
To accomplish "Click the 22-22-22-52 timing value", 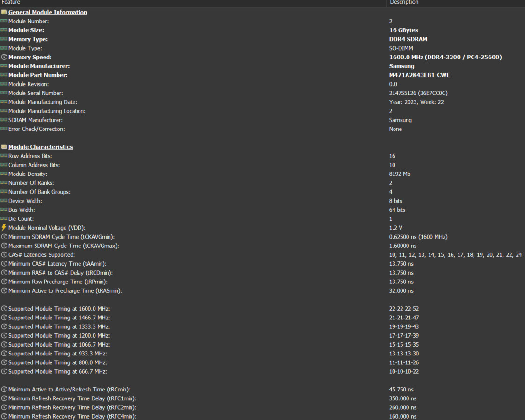I will click(x=404, y=309).
